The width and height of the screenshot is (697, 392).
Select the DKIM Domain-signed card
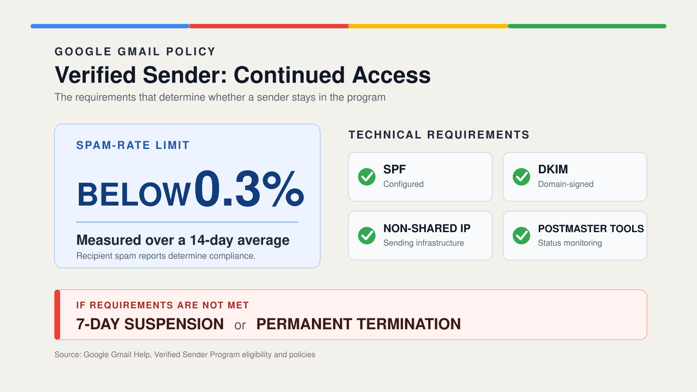[575, 177]
